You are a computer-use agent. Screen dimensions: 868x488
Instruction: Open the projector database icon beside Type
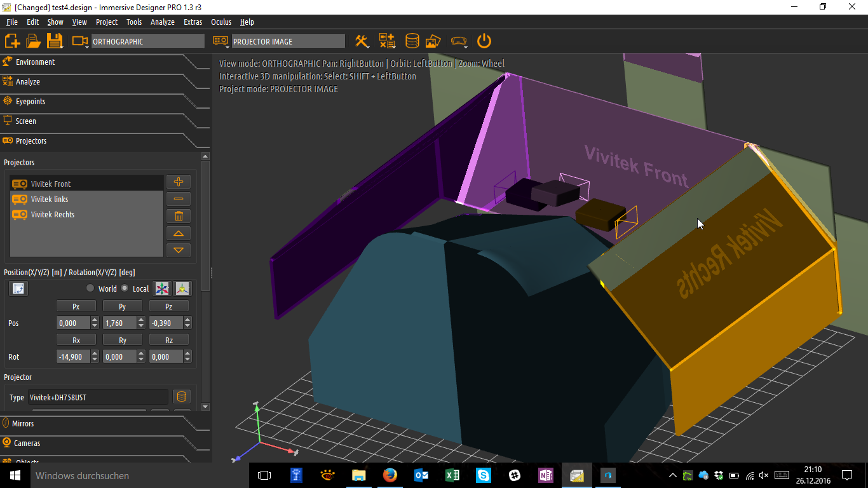(182, 397)
